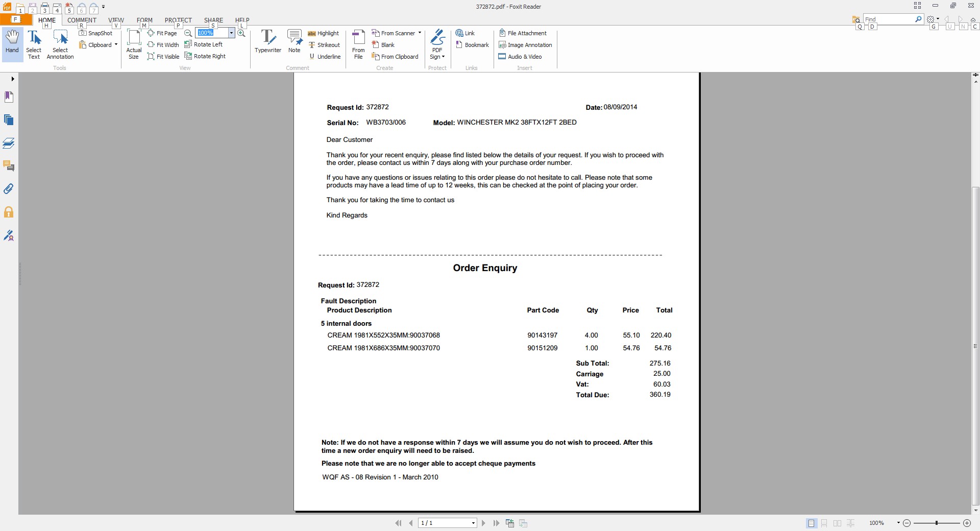This screenshot has width=980, height=531.
Task: Open the Bookmarks panel in the sidebar
Action: click(x=9, y=97)
